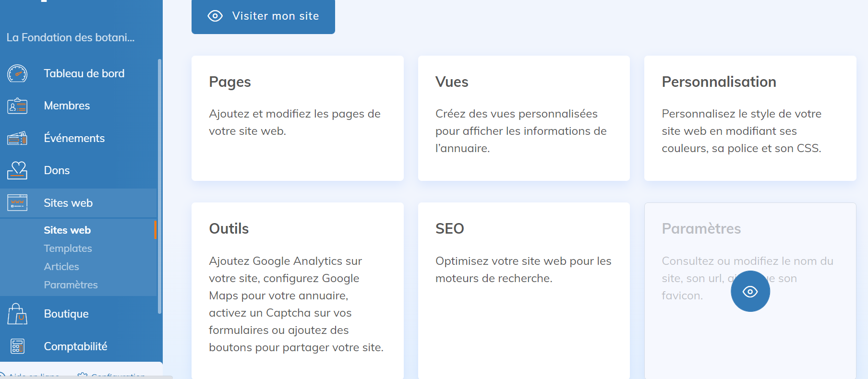868x379 pixels.
Task: Click the Membres ID card icon
Action: coord(17,106)
